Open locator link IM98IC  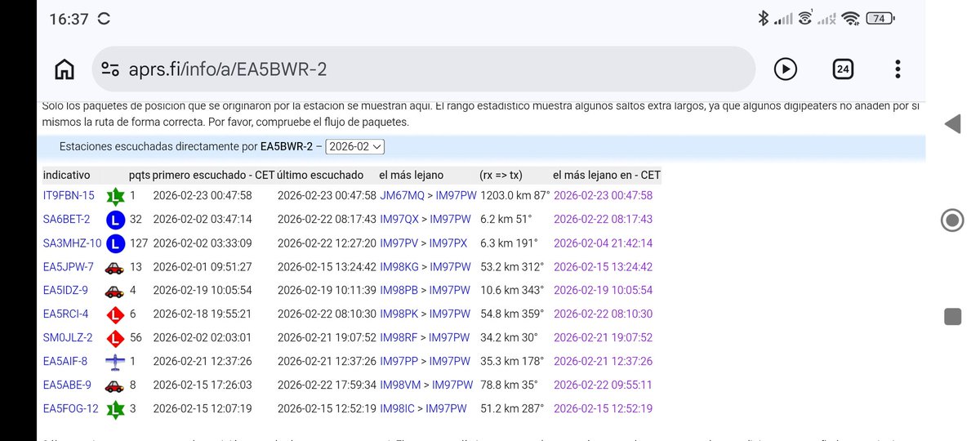point(397,409)
